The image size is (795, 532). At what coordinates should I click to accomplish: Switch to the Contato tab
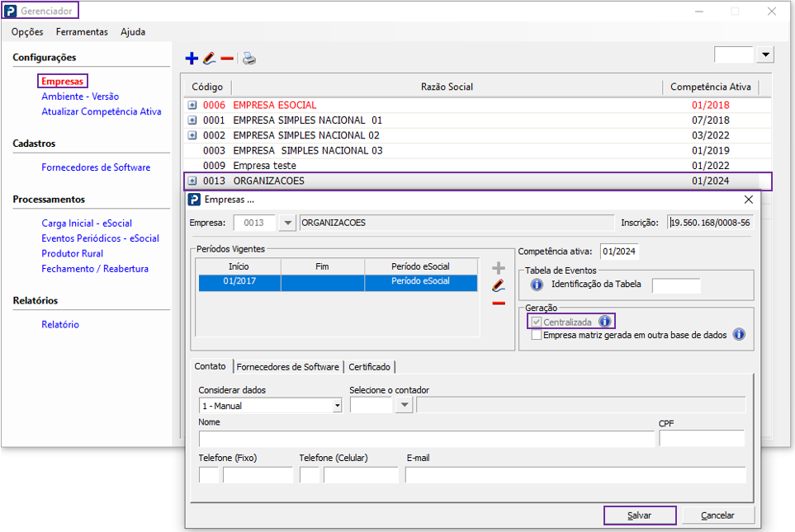point(211,366)
